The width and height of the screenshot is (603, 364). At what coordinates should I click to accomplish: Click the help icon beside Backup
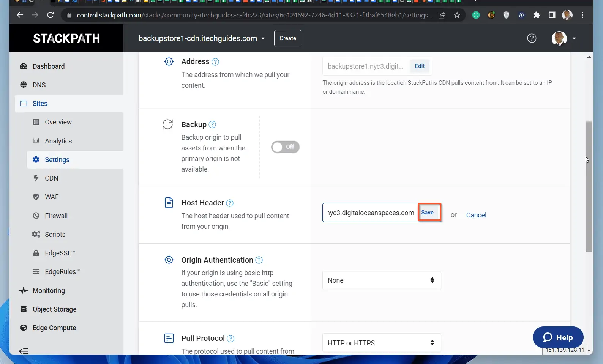(212, 124)
